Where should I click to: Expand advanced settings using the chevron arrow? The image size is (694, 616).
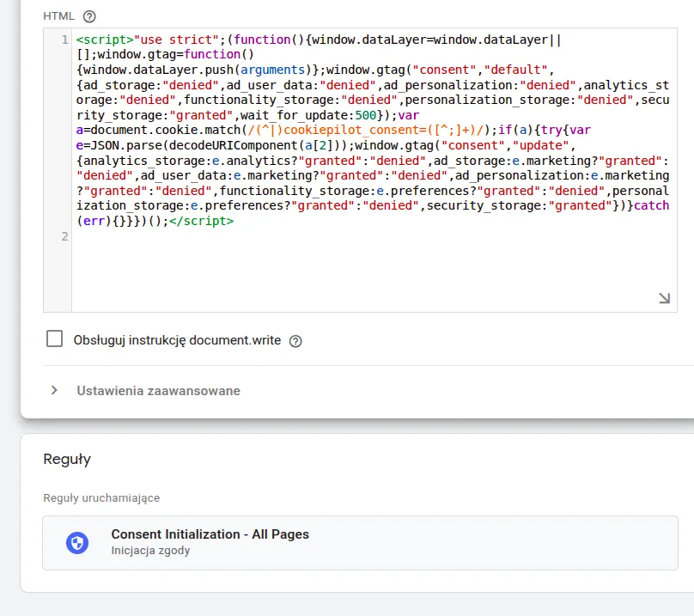[54, 390]
